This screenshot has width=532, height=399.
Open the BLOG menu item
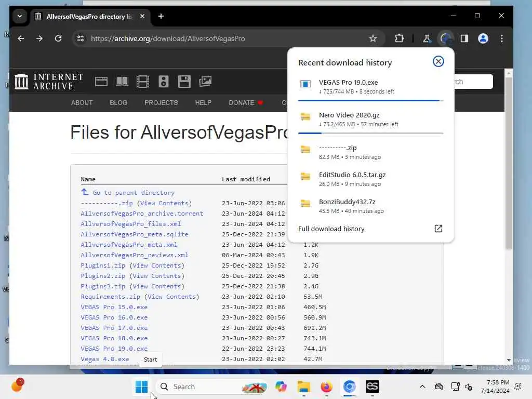(118, 103)
